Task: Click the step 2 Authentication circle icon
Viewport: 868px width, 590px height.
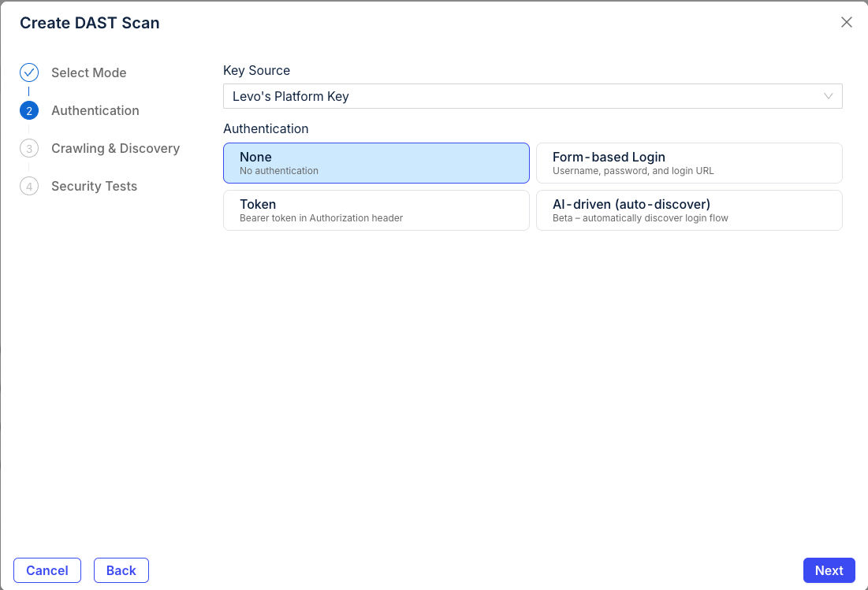Action: [29, 111]
